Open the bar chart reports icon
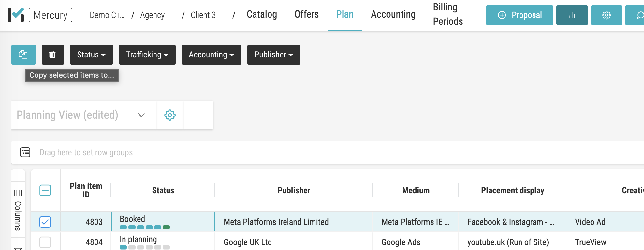Image resolution: width=644 pixels, height=250 pixels. point(572,15)
